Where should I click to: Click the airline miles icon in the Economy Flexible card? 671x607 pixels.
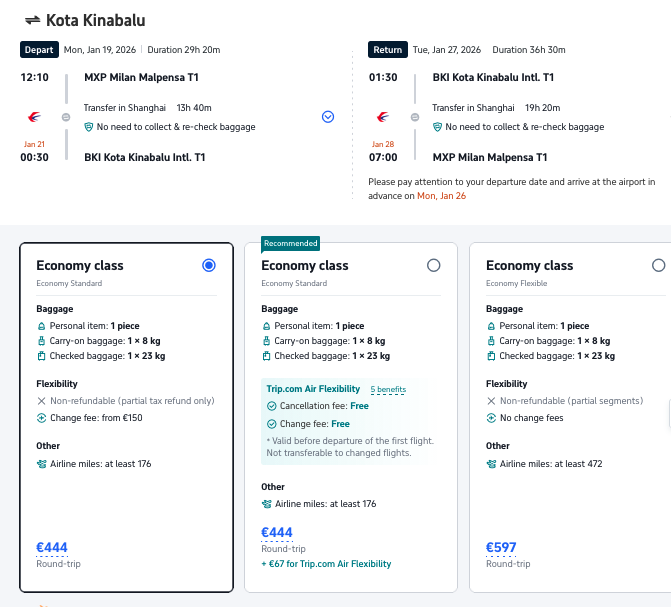pos(491,464)
